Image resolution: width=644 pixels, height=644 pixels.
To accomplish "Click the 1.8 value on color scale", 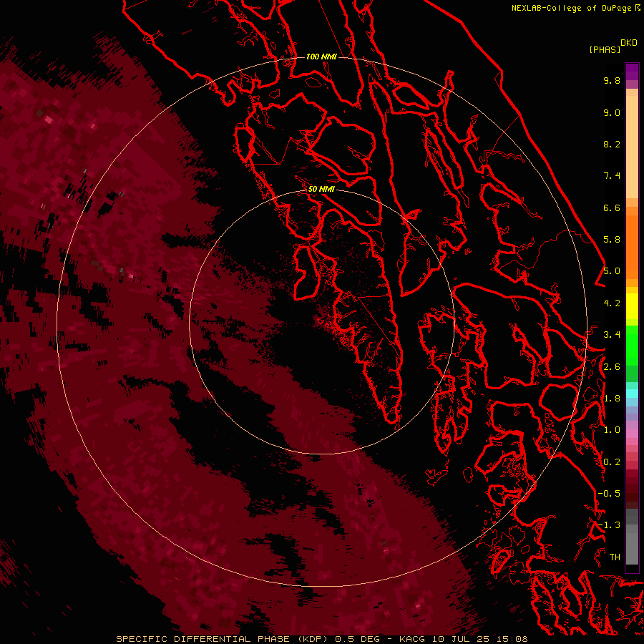I will click(x=612, y=399).
